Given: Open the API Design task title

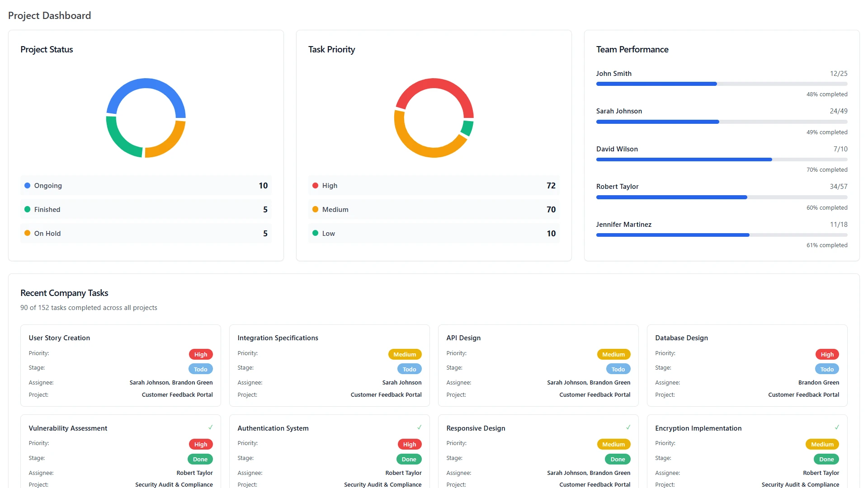Looking at the screenshot, I should (x=463, y=338).
